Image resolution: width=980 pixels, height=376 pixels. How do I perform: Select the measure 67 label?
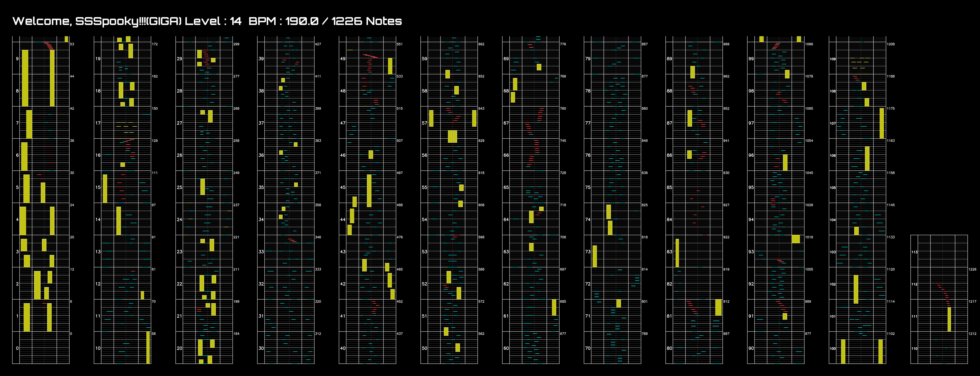(506, 123)
